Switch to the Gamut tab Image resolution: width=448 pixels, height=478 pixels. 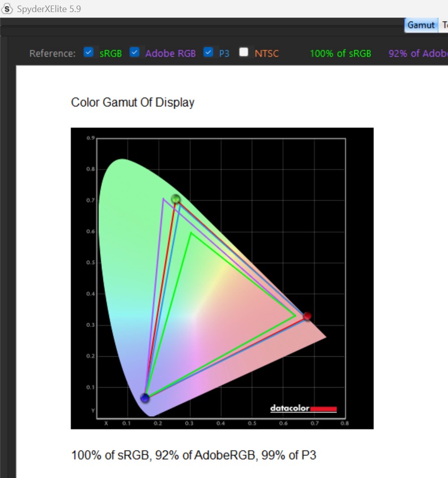[x=421, y=25]
